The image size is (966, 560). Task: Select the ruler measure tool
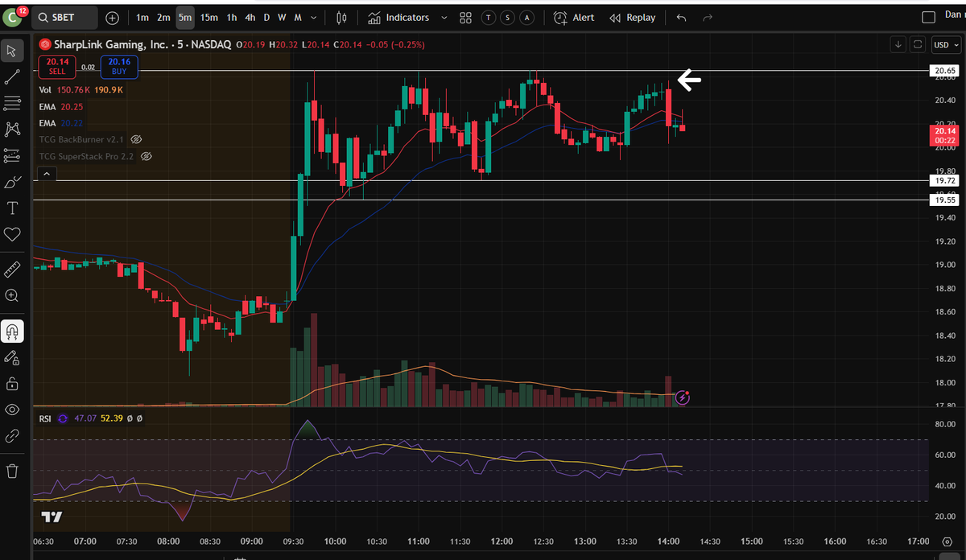click(12, 268)
